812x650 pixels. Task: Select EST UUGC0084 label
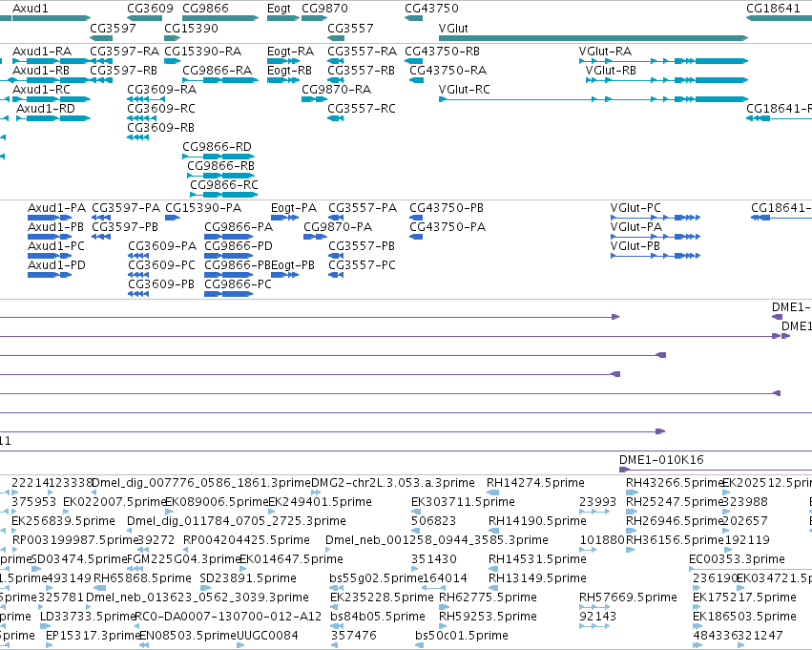click(267, 636)
